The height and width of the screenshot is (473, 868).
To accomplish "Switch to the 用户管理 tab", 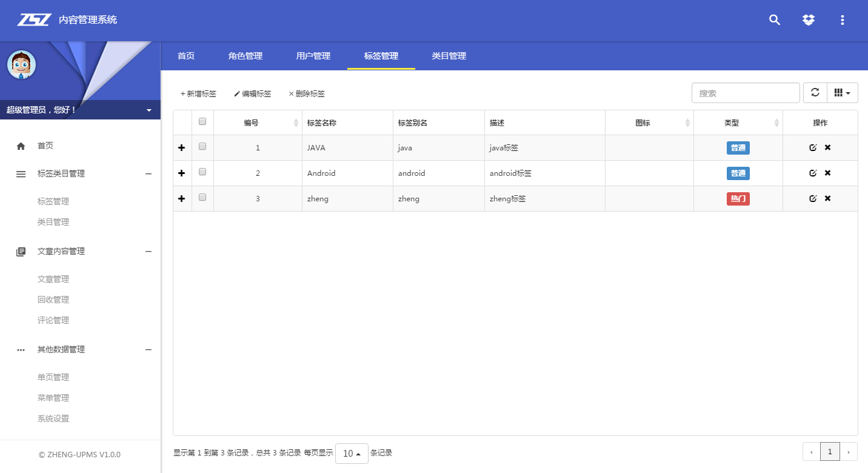I will (313, 56).
